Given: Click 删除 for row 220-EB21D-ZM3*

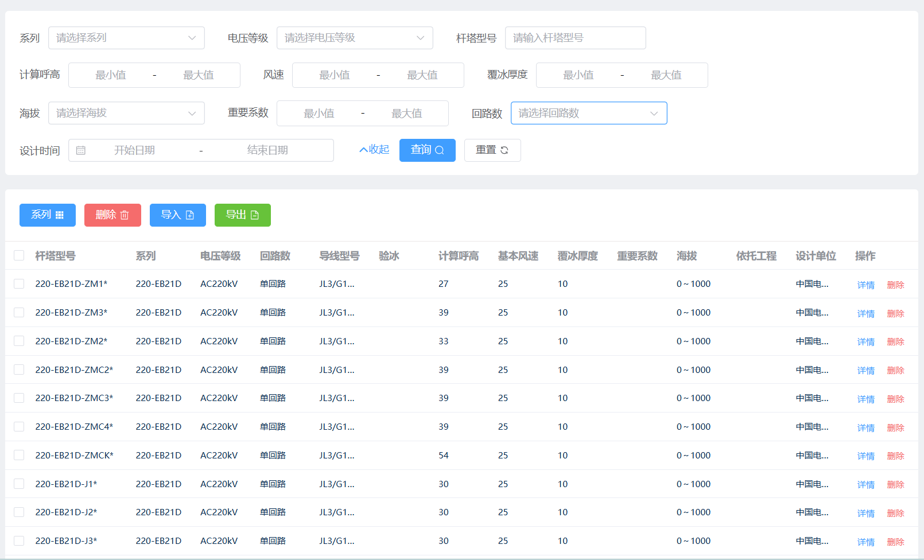Looking at the screenshot, I should (896, 314).
